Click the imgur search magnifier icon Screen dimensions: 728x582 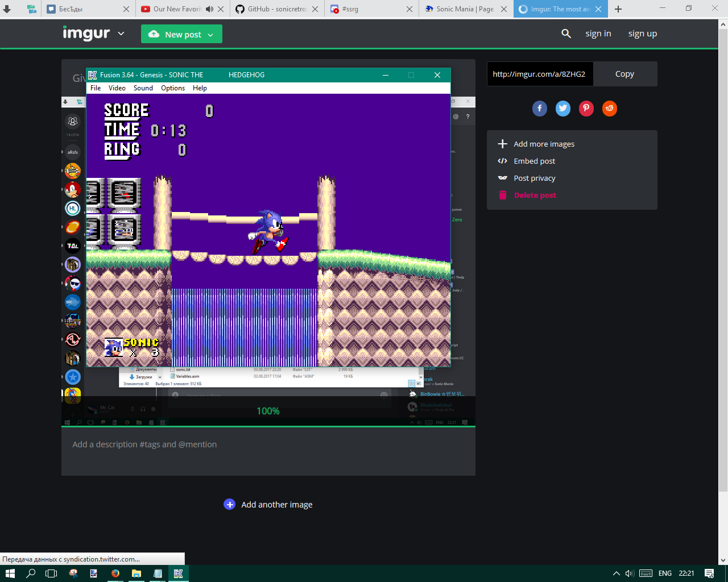point(566,34)
